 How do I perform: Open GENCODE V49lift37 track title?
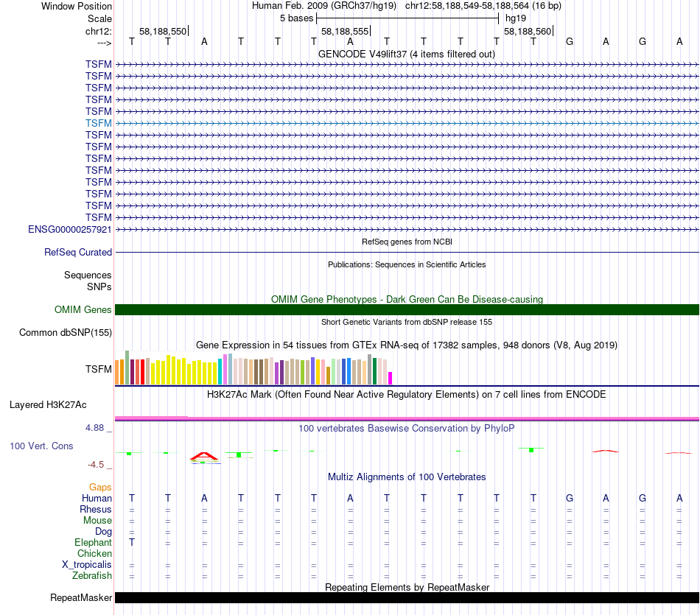[x=406, y=54]
